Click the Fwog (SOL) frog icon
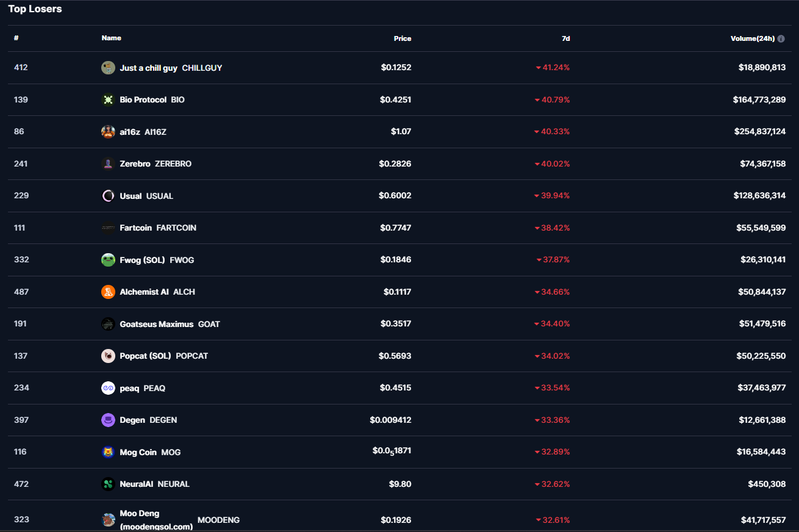The image size is (799, 532). coord(108,260)
